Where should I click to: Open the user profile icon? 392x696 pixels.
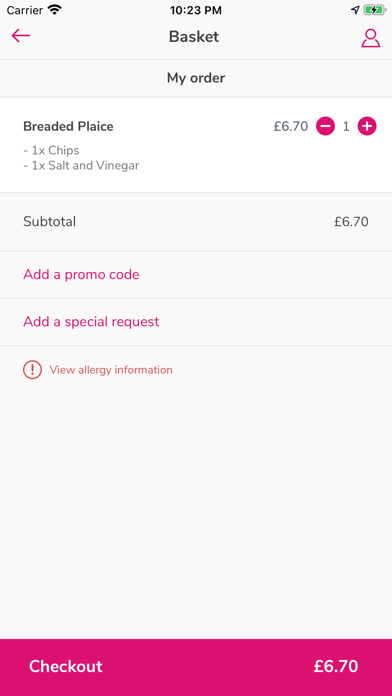370,38
